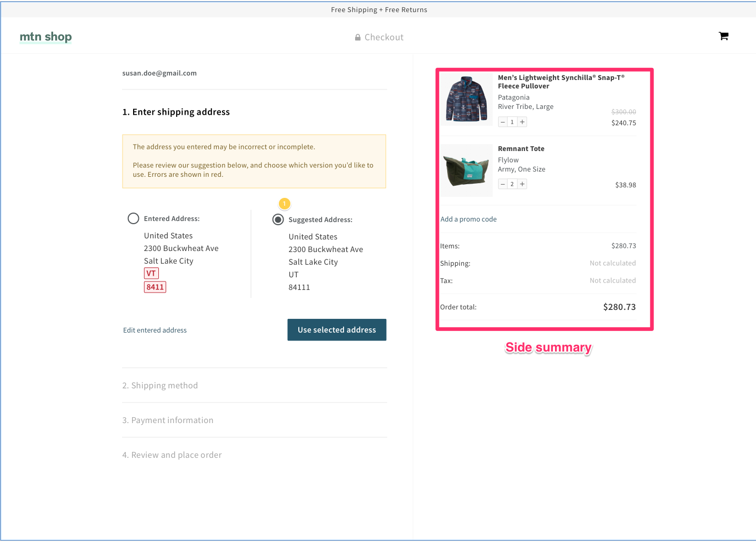Screen dimensions: 756x542
Task: Open the shopping cart icon
Action: click(723, 36)
